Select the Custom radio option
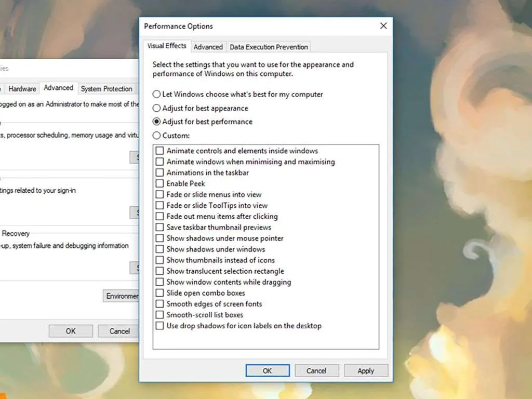The image size is (532, 399). click(x=156, y=136)
